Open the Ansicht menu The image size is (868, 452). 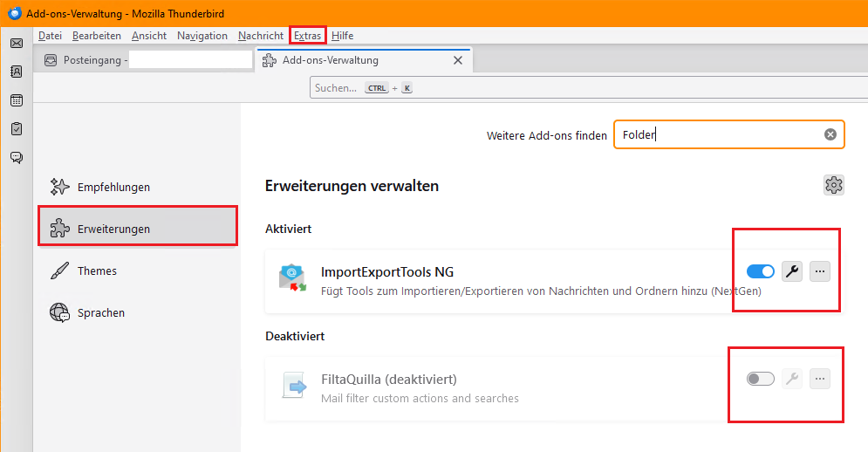click(x=149, y=36)
